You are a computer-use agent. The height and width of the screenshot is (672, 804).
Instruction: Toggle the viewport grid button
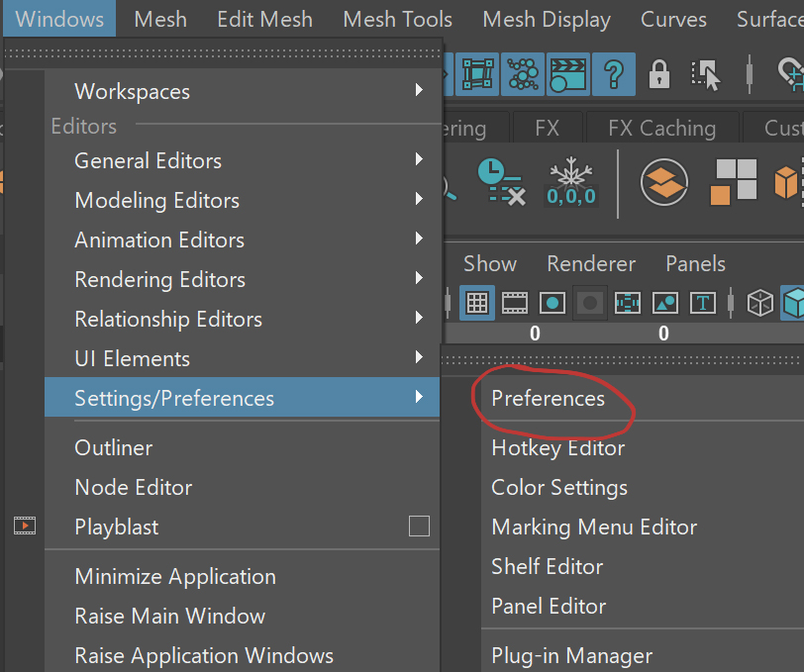[477, 303]
